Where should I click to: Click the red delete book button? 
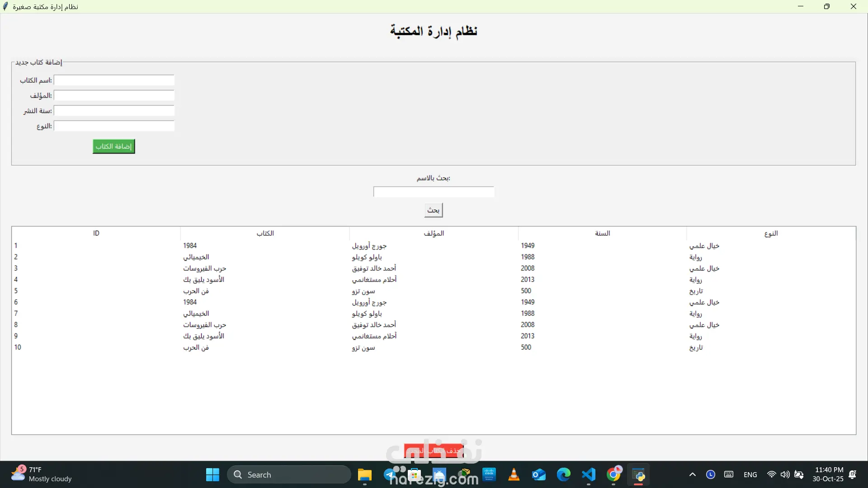pos(434,450)
